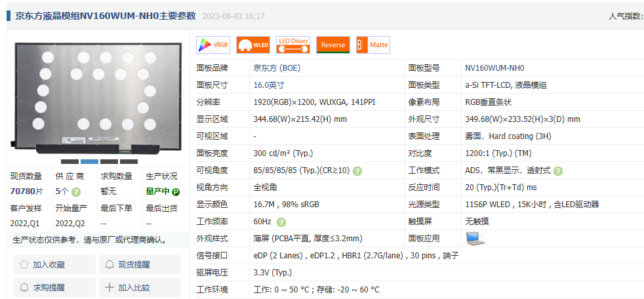Click the brightness value 300 cd/m² (Typ.)
The width and height of the screenshot is (644, 299).
tap(283, 153)
